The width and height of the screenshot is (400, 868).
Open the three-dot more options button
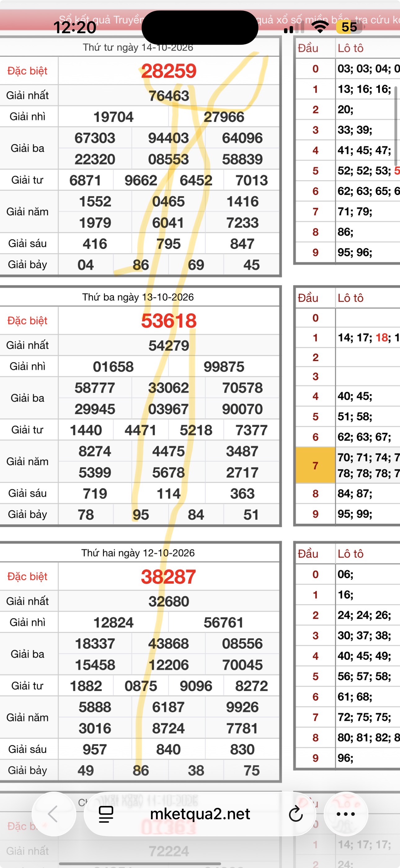click(346, 814)
